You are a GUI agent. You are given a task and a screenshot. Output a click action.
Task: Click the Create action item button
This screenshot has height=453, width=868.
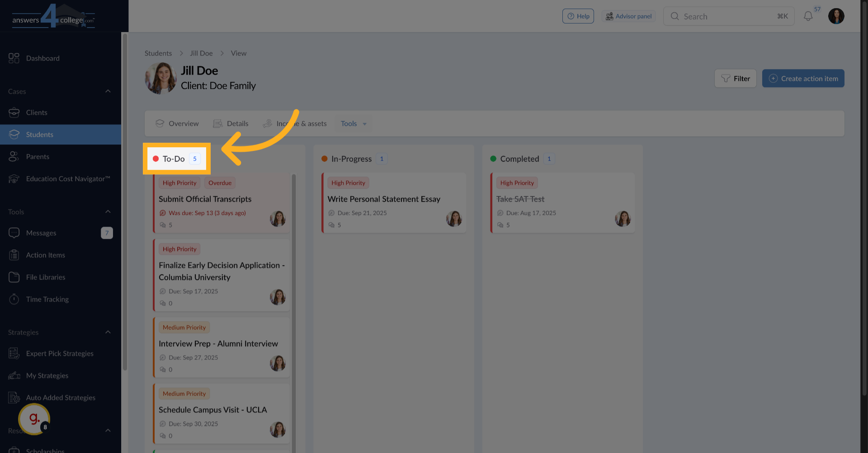tap(803, 78)
